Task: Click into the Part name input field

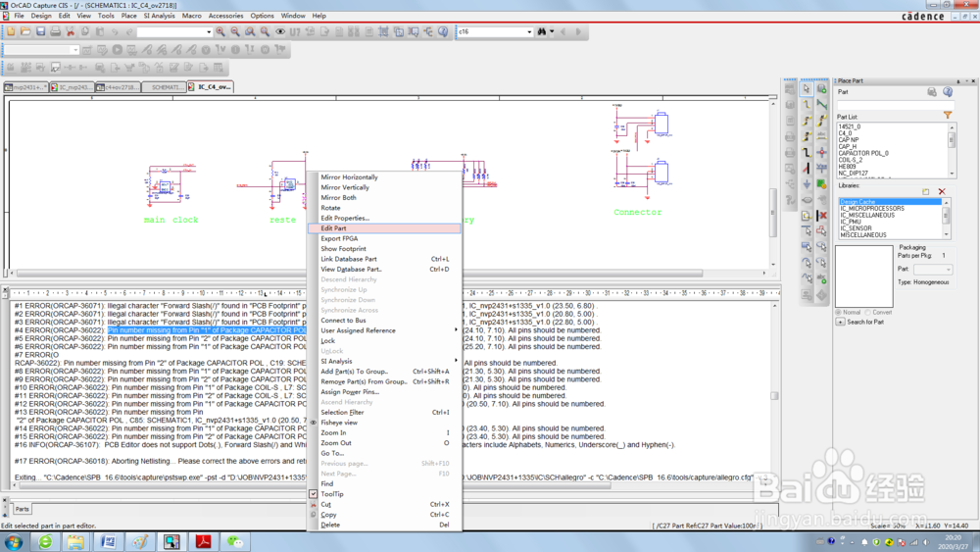Action: click(x=896, y=105)
